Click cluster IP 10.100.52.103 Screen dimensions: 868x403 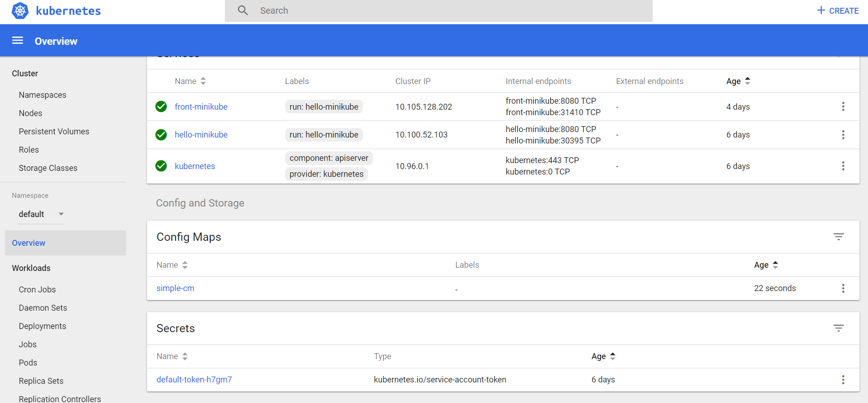(421, 135)
